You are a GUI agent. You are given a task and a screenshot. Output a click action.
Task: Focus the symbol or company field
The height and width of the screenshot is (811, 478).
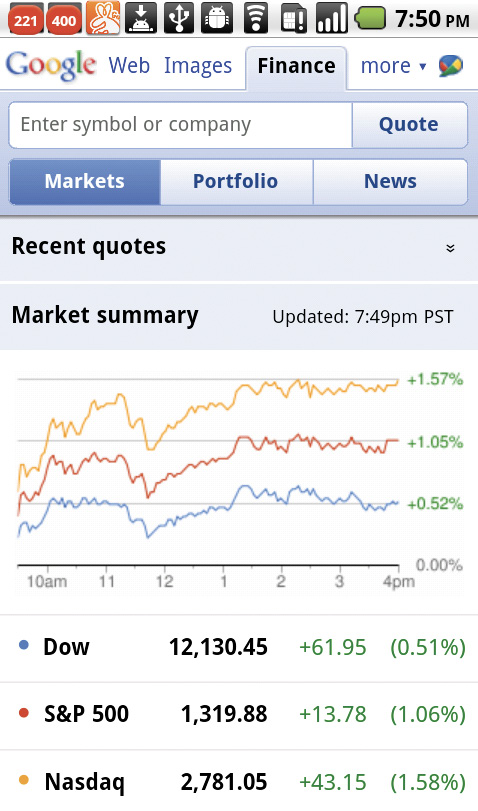point(181,125)
